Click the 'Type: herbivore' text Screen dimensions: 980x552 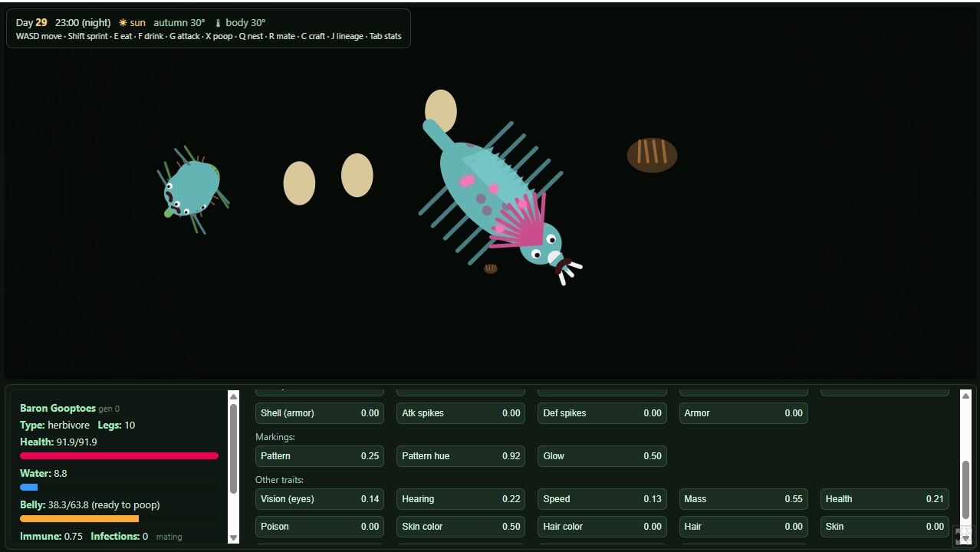click(54, 426)
